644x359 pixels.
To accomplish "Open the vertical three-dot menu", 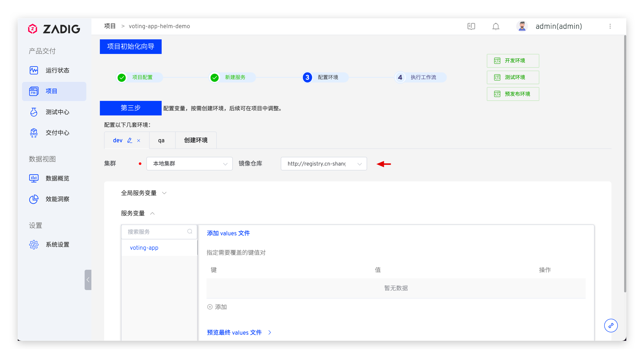I will coord(610,26).
